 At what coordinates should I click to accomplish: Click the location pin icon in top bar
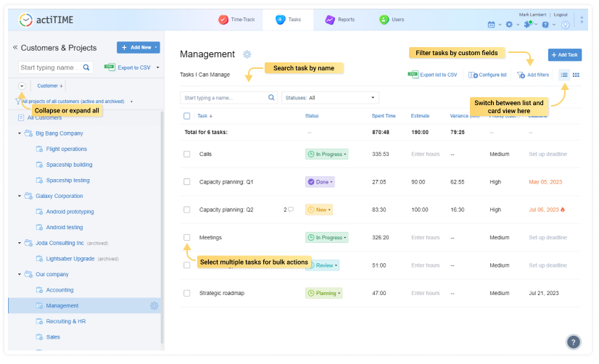tap(566, 25)
